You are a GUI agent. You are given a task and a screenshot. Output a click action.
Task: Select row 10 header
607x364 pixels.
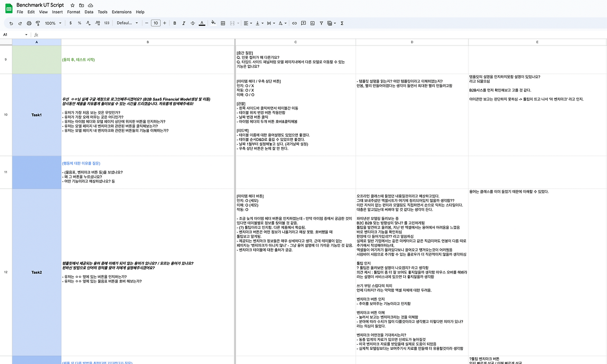[x=6, y=115]
